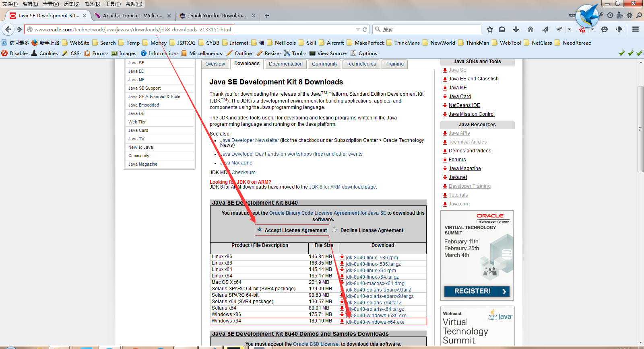Select Accept License Agreement radio button
This screenshot has width=644, height=349.
pyautogui.click(x=260, y=230)
